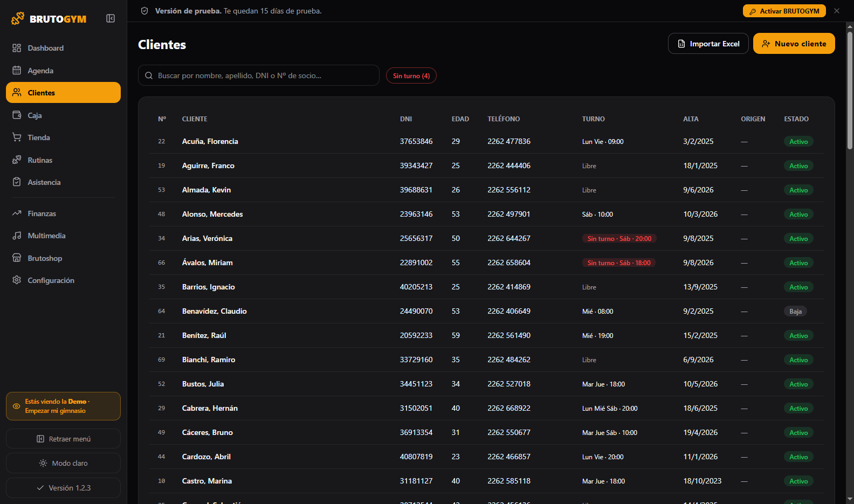The height and width of the screenshot is (504, 854).
Task: Collapse sidebar using the panel icon beside logo
Action: pos(111,18)
